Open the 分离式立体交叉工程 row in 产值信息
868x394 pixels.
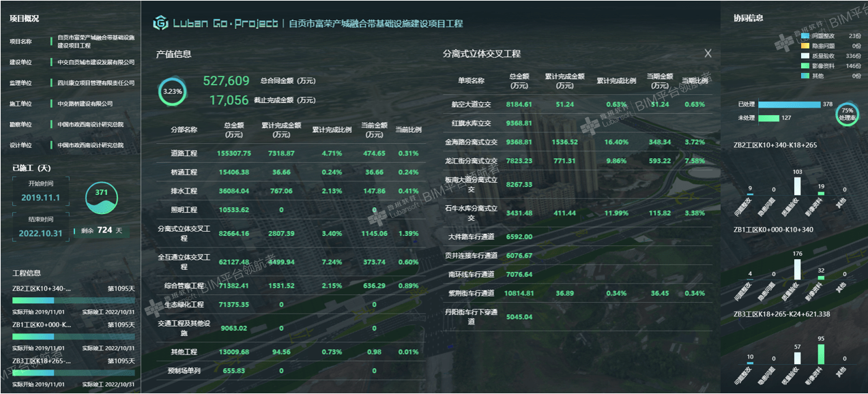(x=184, y=233)
